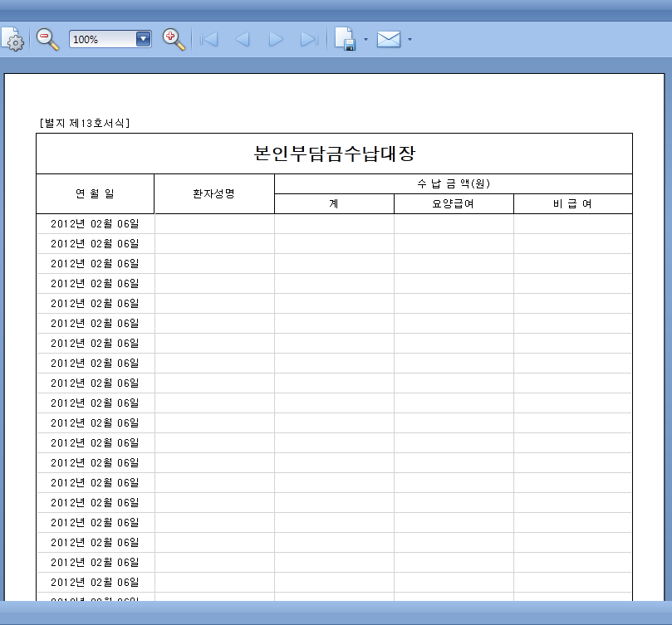This screenshot has width=672, height=625.
Task: Click the zoom out magnifier
Action: tap(47, 39)
